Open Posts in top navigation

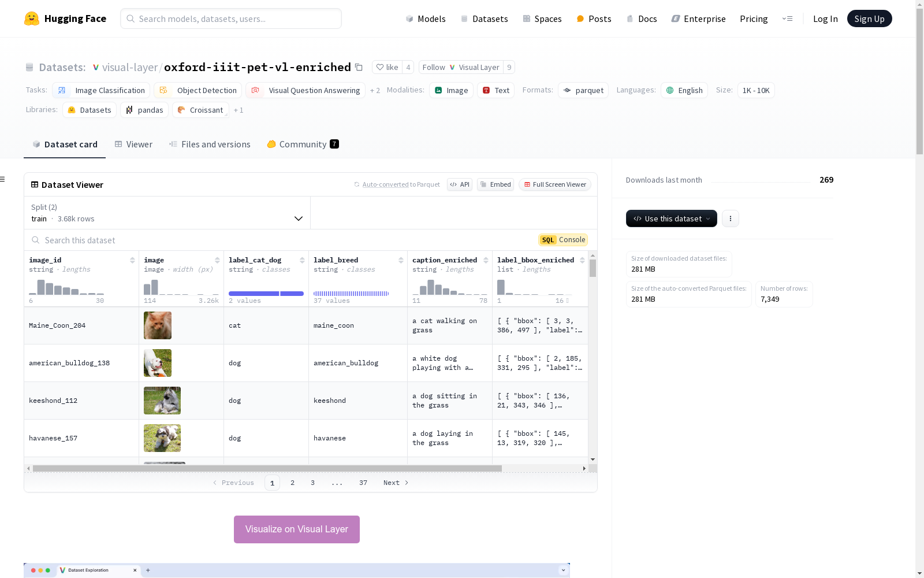(x=594, y=18)
